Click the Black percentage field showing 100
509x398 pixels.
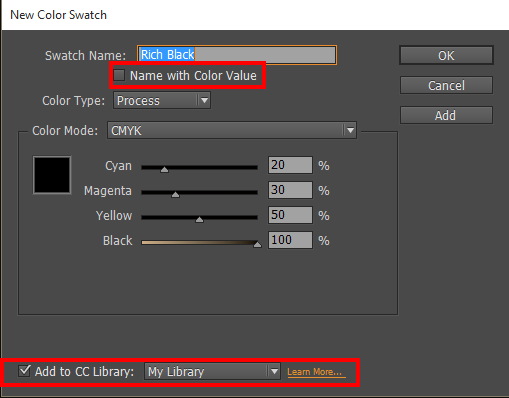(x=290, y=240)
